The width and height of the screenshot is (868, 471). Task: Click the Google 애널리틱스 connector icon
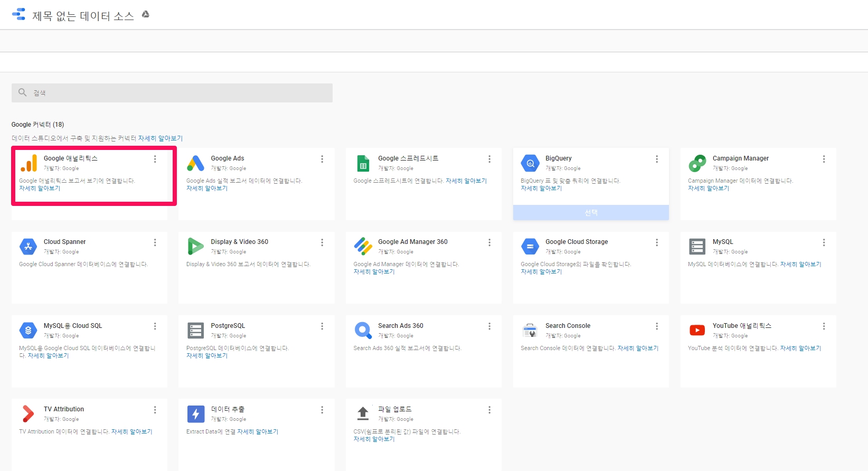[29, 163]
